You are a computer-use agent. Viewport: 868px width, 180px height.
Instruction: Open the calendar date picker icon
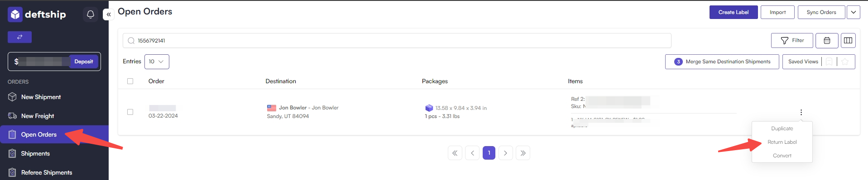point(827,41)
